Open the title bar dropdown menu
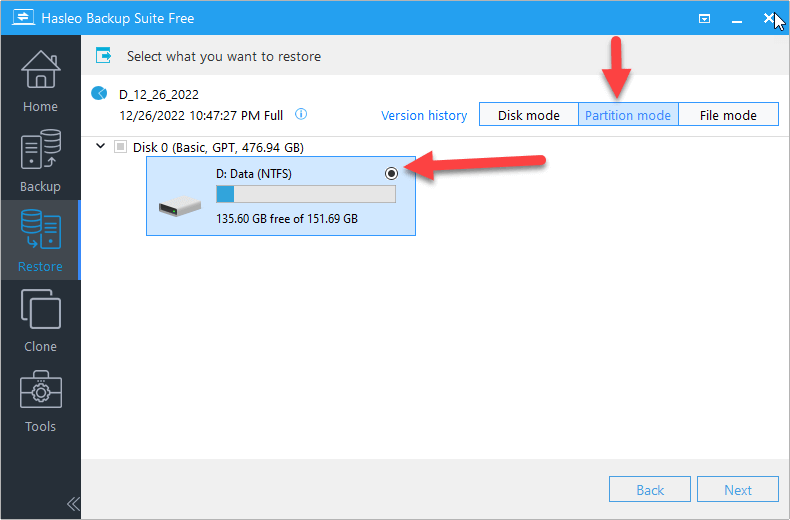This screenshot has height=520, width=790. pyautogui.click(x=705, y=18)
